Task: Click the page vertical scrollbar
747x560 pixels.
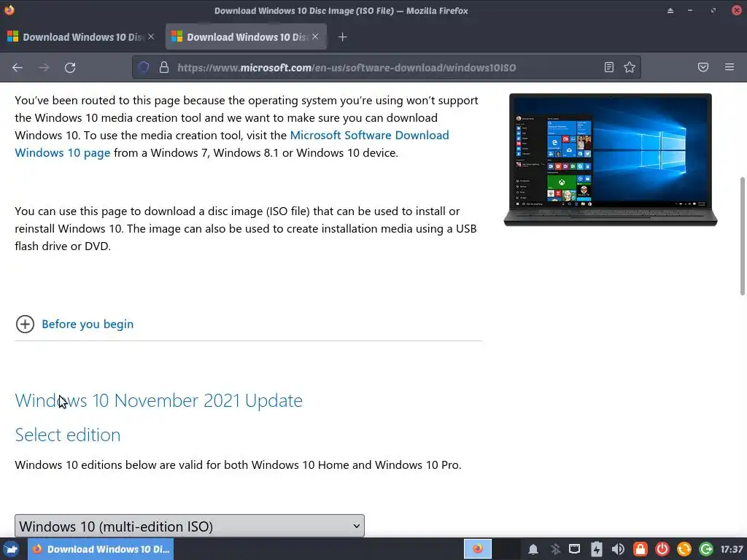Action: pyautogui.click(x=742, y=236)
